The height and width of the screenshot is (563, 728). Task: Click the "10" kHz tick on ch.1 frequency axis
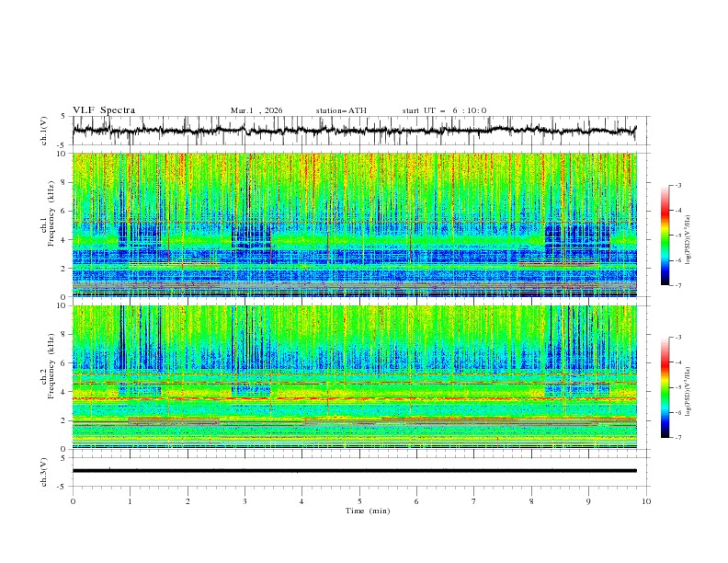62,154
